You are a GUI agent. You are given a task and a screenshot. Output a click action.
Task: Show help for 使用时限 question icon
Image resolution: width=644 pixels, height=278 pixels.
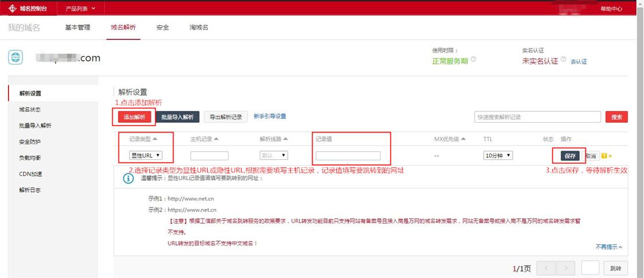[x=473, y=59]
